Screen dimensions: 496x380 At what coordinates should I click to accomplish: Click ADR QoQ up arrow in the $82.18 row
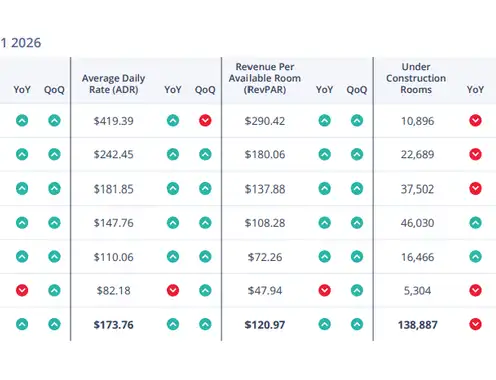click(x=205, y=290)
